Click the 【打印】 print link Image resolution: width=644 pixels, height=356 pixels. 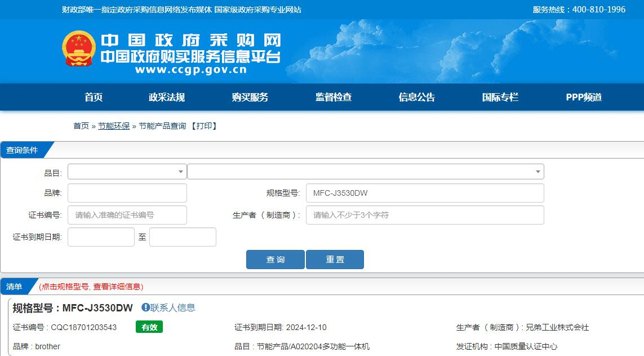pyautogui.click(x=204, y=126)
